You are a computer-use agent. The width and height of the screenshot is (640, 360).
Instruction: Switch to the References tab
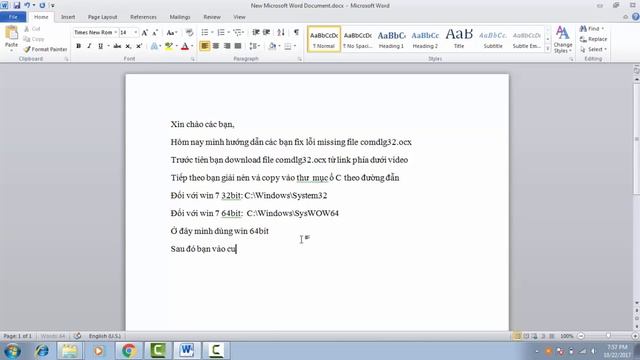coord(143,17)
